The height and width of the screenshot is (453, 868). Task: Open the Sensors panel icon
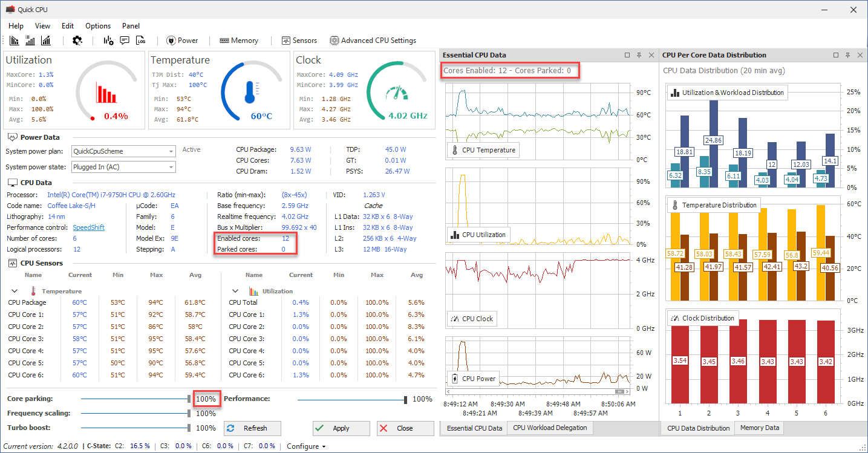pos(299,41)
